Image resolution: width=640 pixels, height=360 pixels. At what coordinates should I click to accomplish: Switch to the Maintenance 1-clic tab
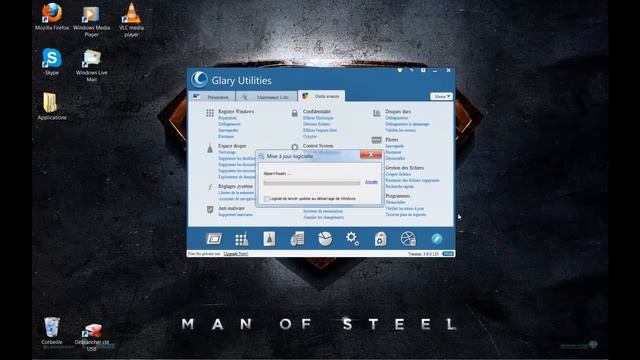pos(267,97)
